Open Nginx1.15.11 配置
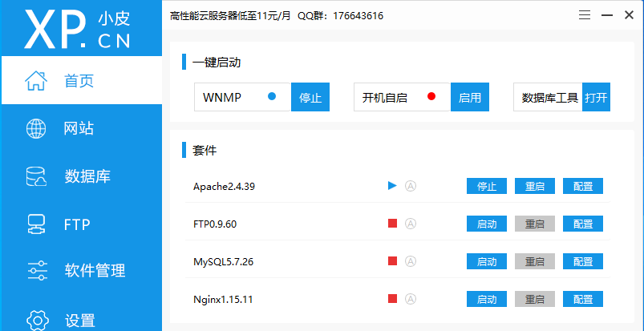This screenshot has width=644, height=331. (x=583, y=299)
